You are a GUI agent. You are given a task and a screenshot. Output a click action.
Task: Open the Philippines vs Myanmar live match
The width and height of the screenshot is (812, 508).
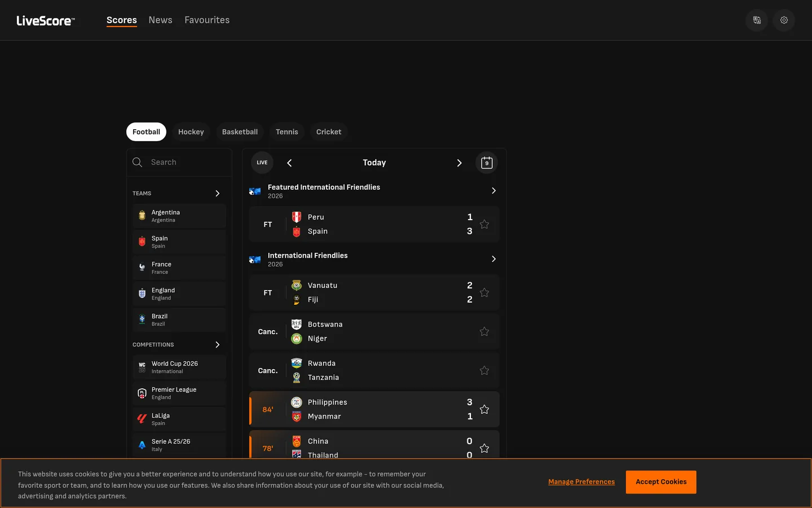(374, 410)
